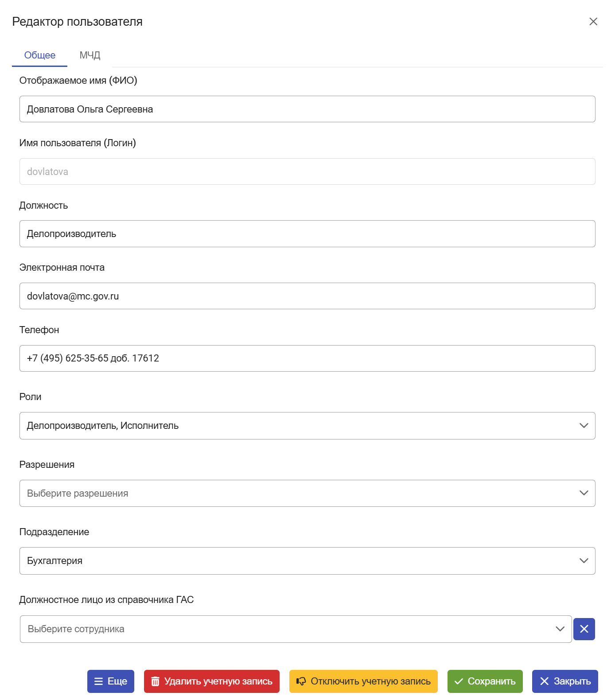The image size is (615, 700).
Task: Click the Электронная почта field
Action: (x=307, y=296)
